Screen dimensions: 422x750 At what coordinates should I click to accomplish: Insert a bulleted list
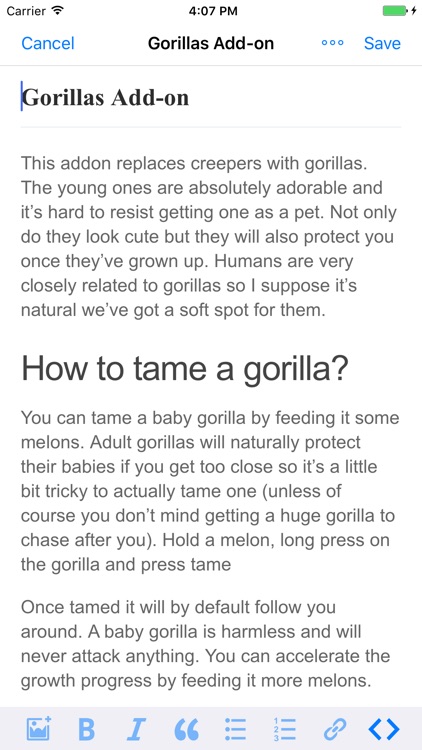click(x=235, y=729)
